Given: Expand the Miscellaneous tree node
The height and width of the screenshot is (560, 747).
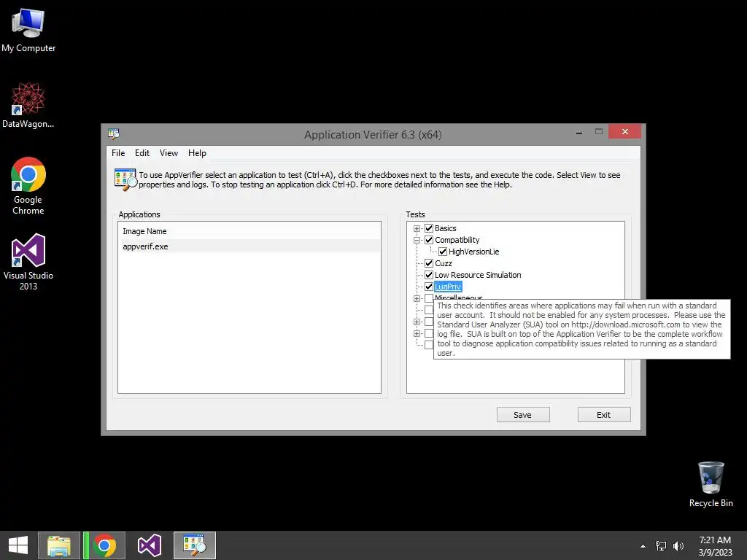Looking at the screenshot, I should point(417,298).
